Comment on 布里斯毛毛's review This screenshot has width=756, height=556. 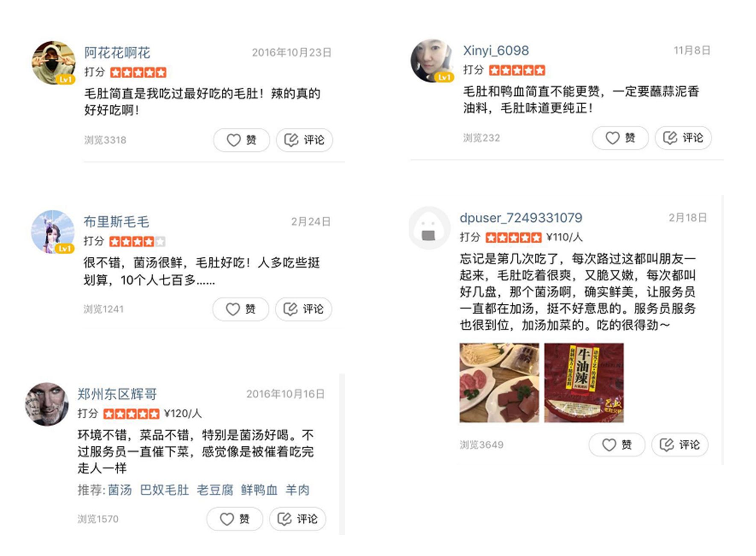coord(303,309)
